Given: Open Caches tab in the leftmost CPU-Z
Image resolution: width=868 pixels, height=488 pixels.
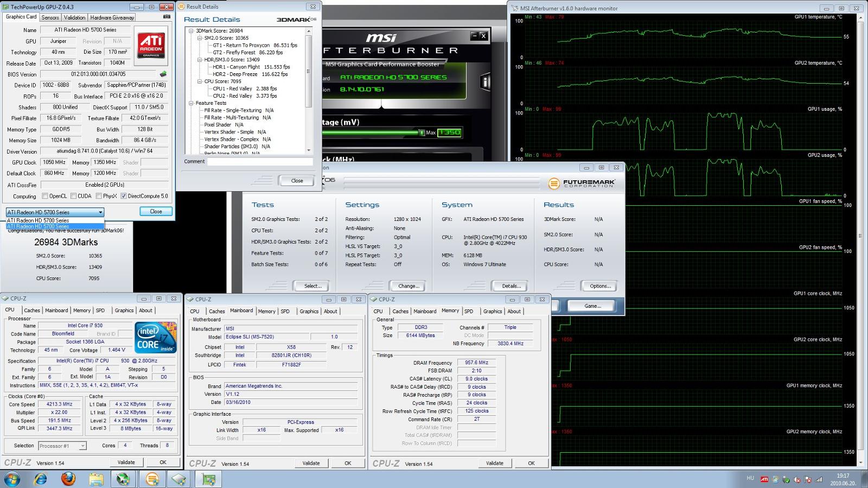Looking at the screenshot, I should pos(32,310).
